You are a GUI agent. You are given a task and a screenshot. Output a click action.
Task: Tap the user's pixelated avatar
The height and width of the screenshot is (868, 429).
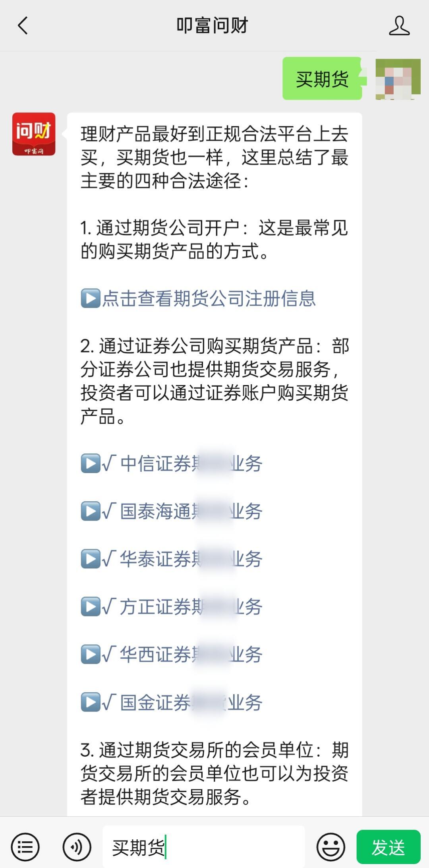point(398,79)
